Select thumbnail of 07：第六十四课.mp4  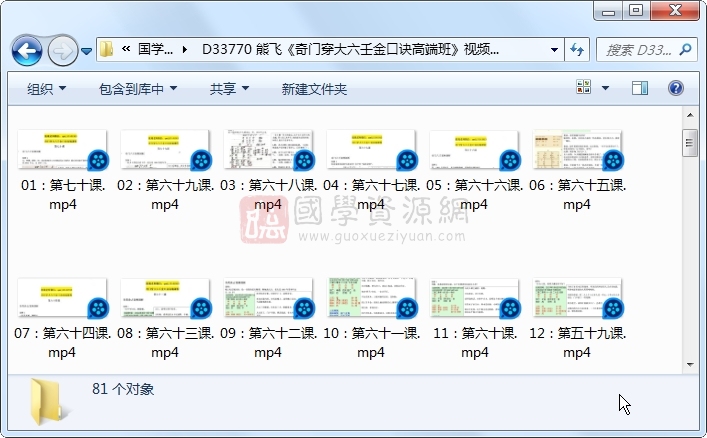(63, 298)
